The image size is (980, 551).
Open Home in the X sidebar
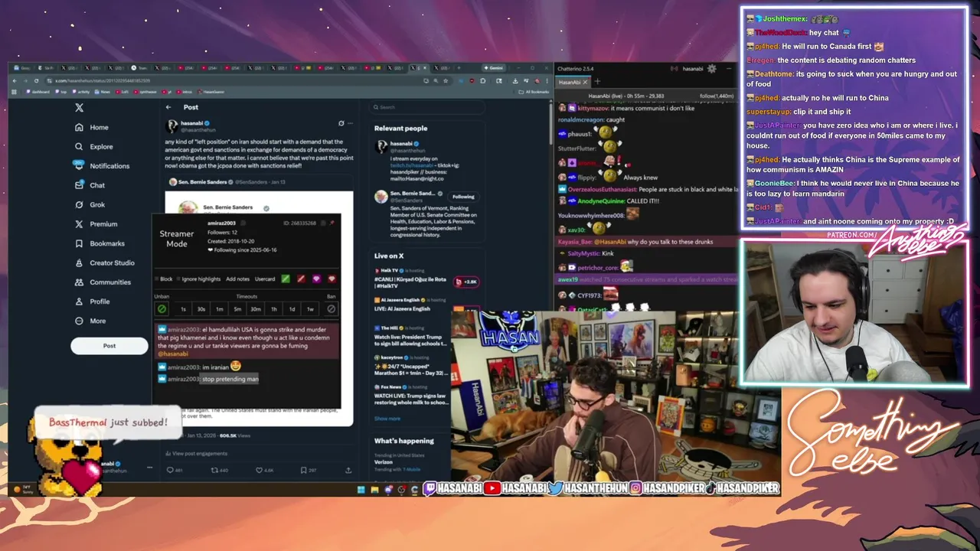point(92,128)
